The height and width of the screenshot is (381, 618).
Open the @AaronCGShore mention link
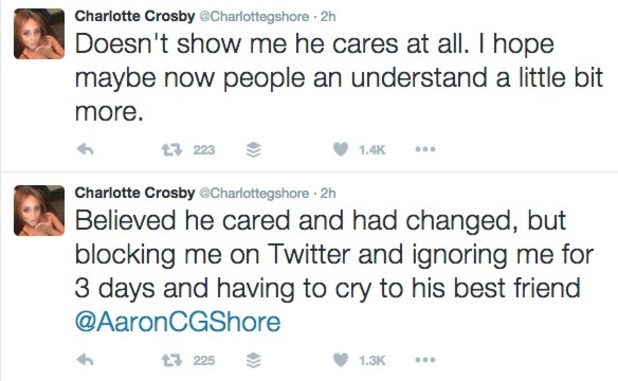(x=178, y=322)
